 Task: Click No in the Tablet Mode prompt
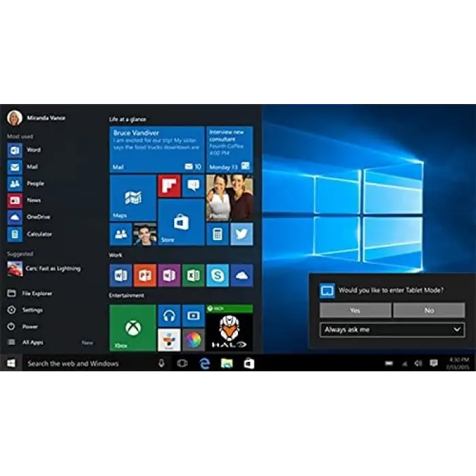(x=429, y=310)
